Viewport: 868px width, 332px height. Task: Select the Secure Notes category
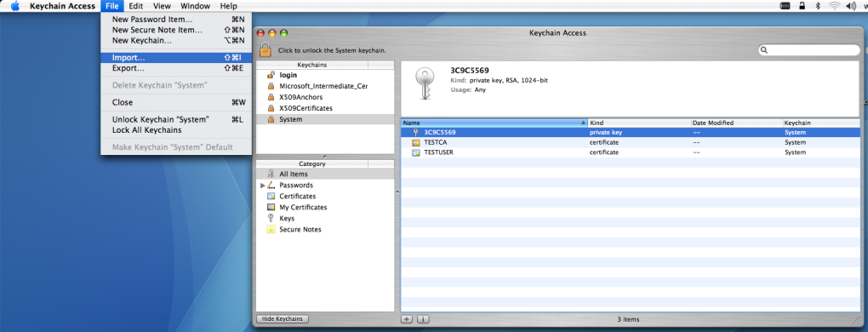click(x=325, y=229)
